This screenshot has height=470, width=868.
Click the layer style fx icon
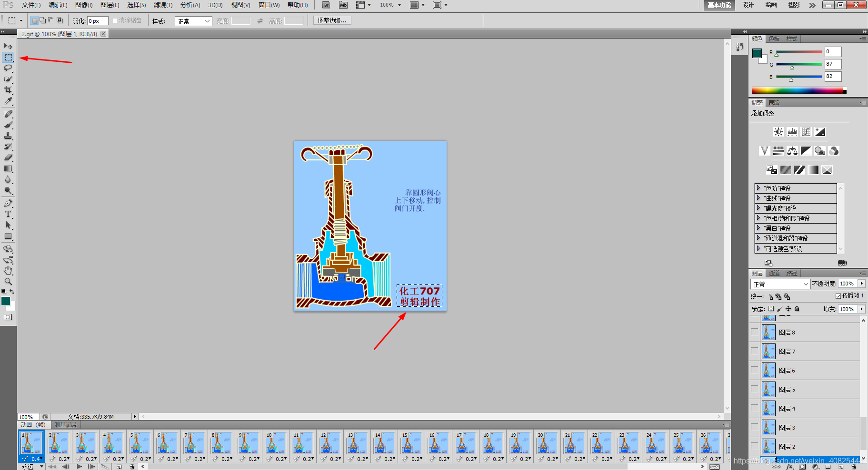tap(790, 467)
